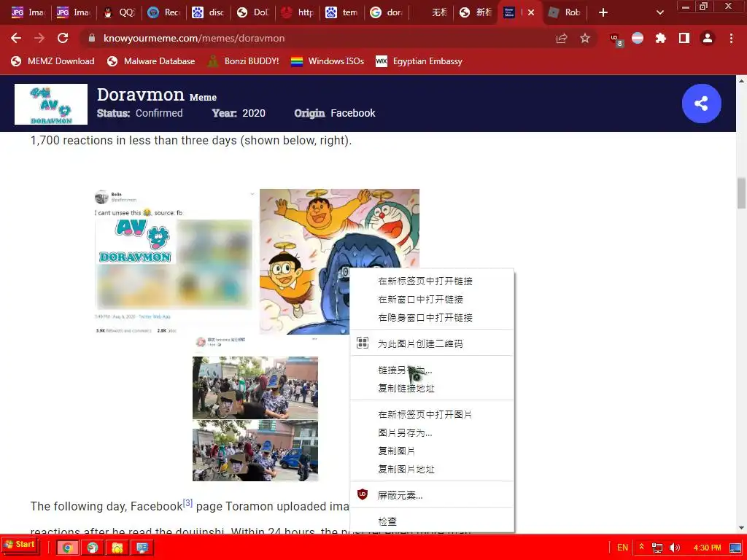Switch to the DoD browser tab

point(253,12)
